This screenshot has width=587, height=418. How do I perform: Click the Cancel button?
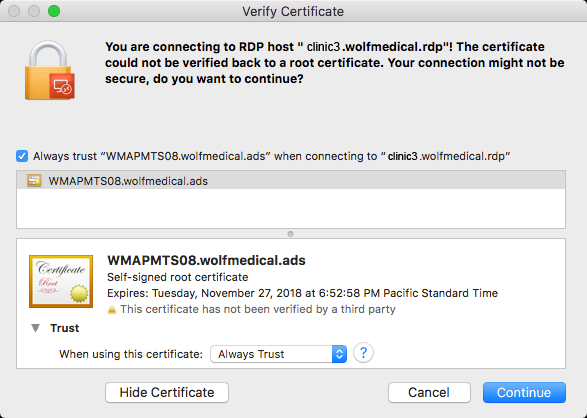[x=429, y=392]
